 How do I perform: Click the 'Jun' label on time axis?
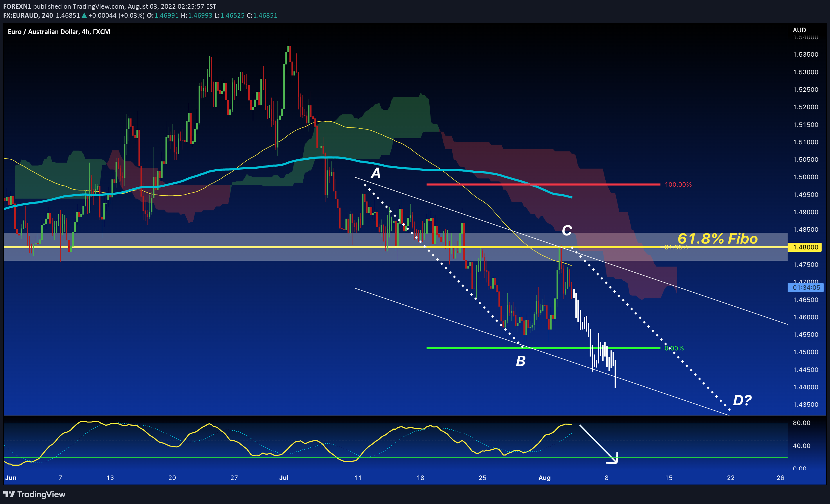point(11,477)
